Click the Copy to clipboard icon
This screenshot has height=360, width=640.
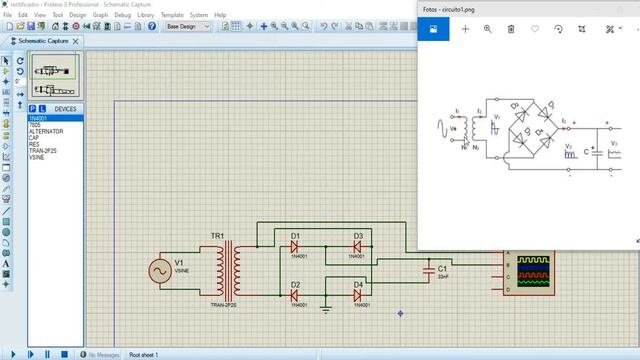[359, 27]
